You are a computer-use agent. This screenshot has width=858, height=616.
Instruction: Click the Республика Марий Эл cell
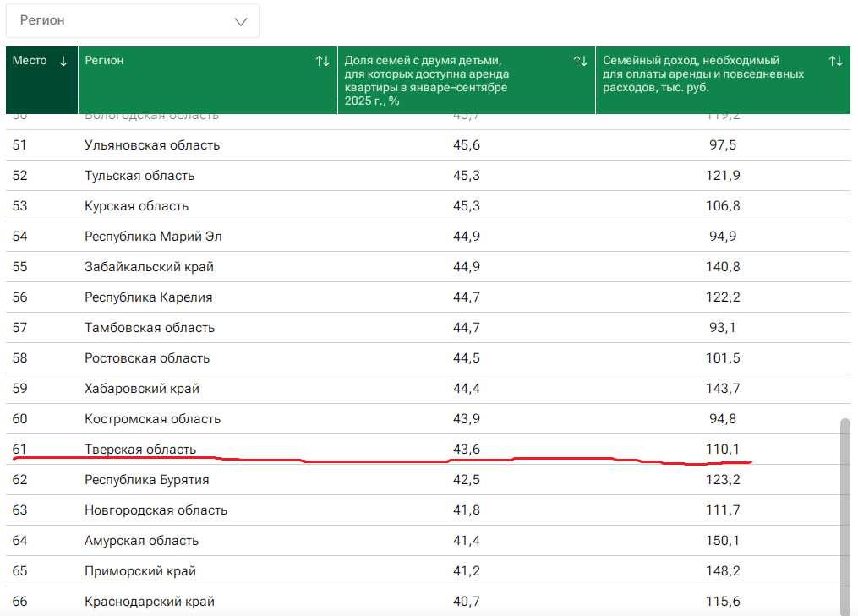153,237
